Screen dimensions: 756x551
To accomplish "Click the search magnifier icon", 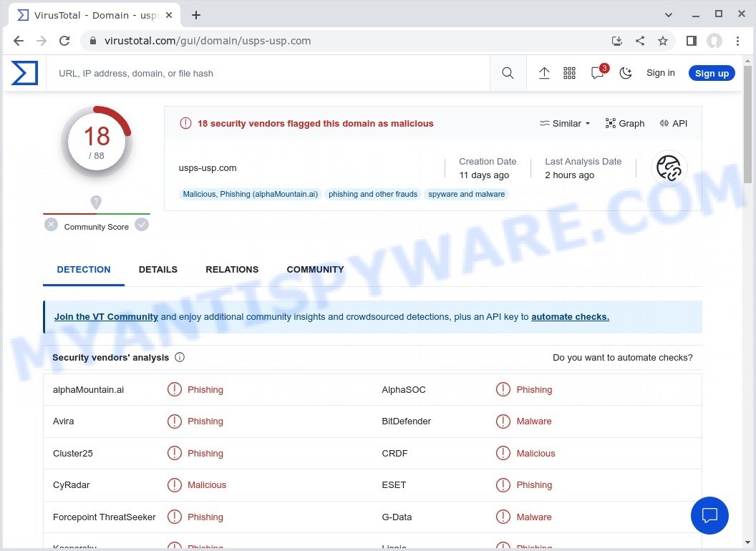I will pos(508,73).
